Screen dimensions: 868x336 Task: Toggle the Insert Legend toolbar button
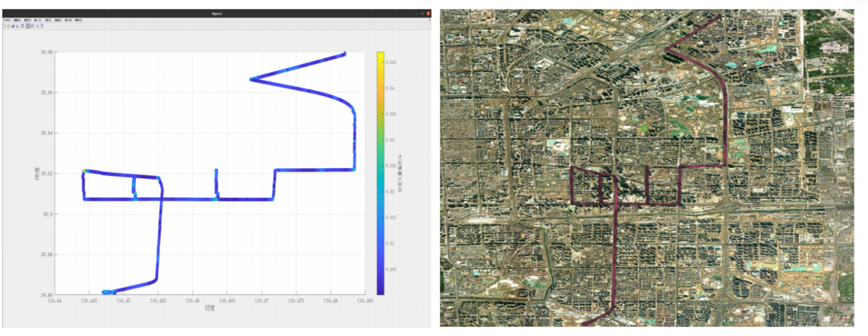tap(32, 26)
